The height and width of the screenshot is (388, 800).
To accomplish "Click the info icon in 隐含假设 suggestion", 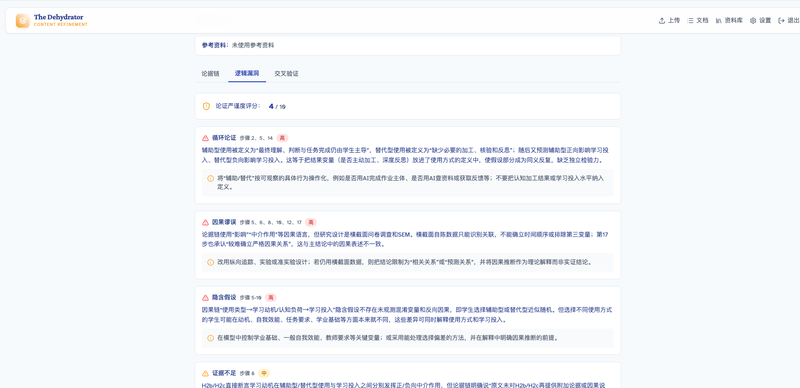I will click(x=210, y=337).
